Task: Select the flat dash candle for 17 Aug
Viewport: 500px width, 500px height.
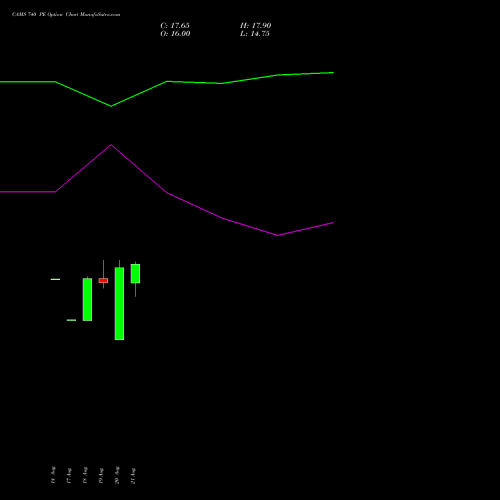Action: tap(71, 320)
